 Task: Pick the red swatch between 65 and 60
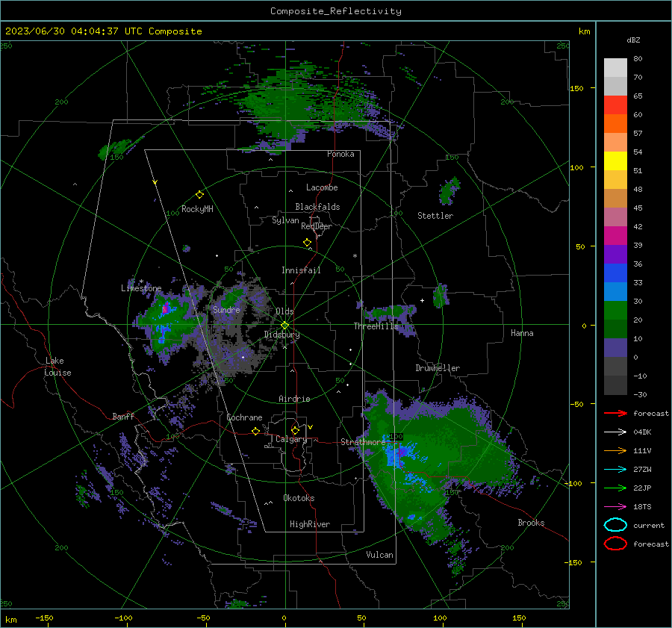click(x=615, y=105)
